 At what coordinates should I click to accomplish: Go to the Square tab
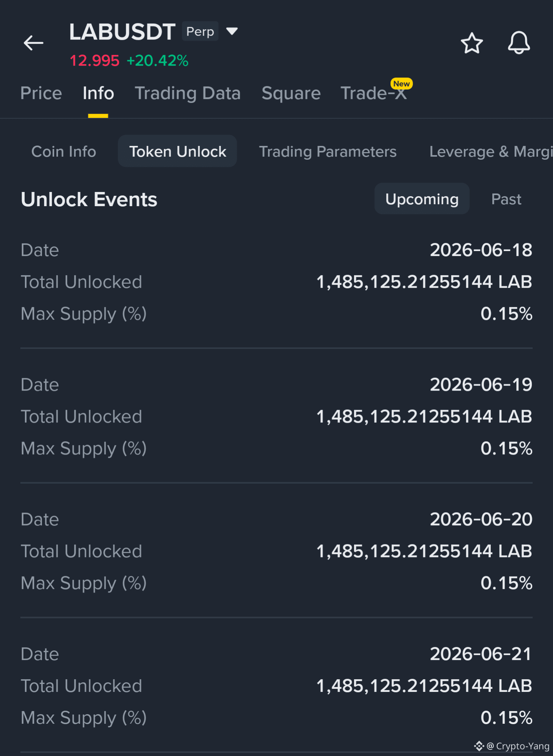point(291,93)
